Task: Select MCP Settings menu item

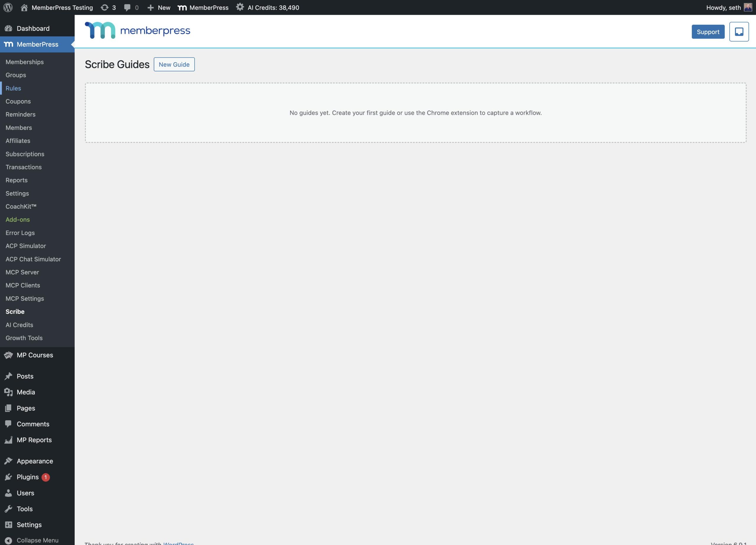Action: pos(25,299)
